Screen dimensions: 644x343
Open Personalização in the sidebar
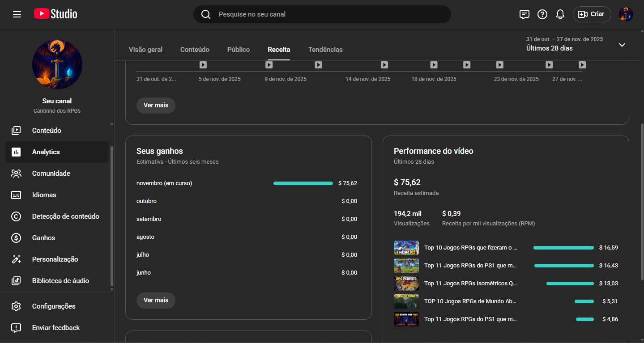click(x=55, y=259)
